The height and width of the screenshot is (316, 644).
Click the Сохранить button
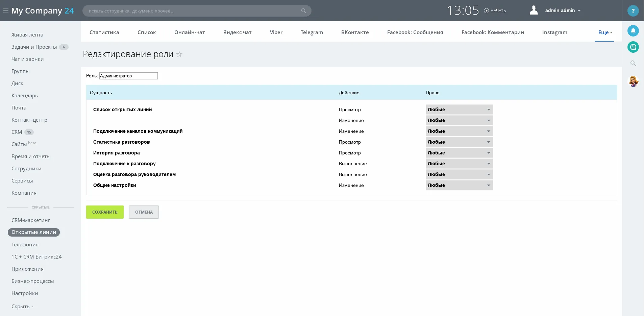[105, 212]
